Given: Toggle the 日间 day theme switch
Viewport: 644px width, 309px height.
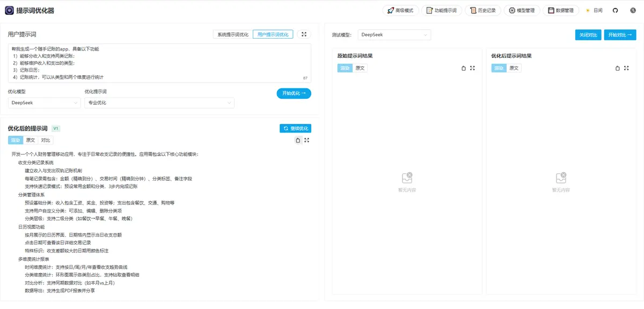Looking at the screenshot, I should pyautogui.click(x=594, y=10).
